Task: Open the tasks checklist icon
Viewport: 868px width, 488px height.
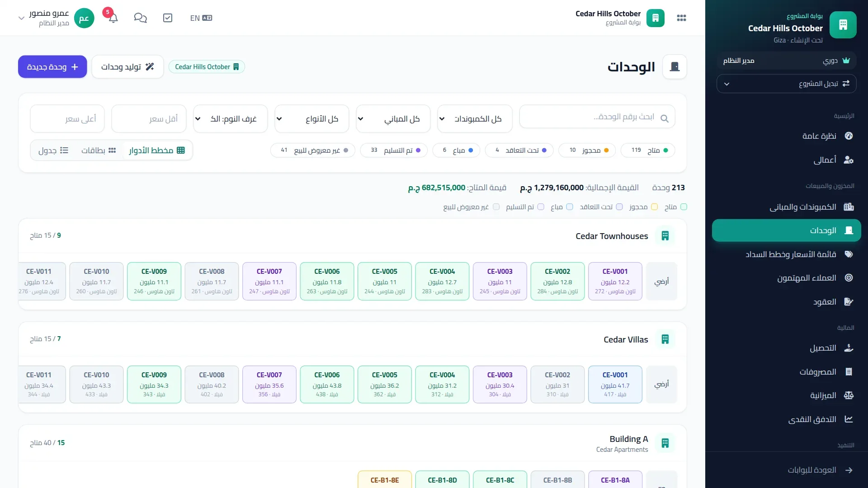Action: tap(168, 18)
